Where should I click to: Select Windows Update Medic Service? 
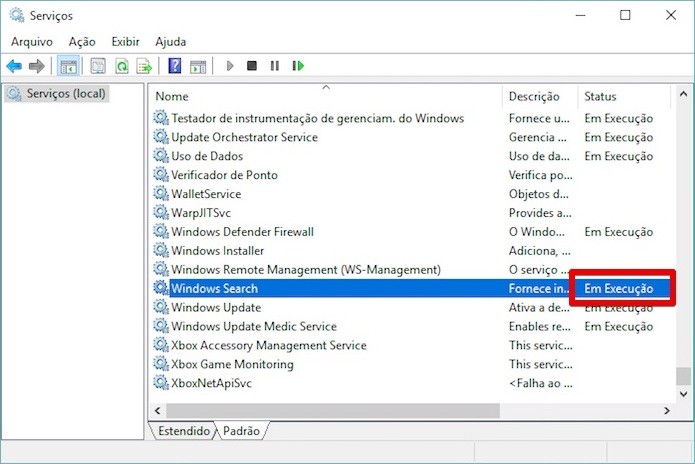pos(254,327)
